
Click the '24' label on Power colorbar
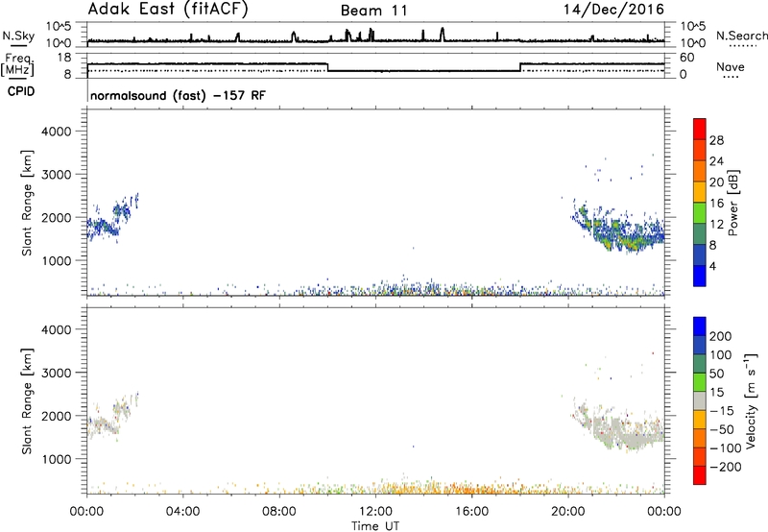click(716, 161)
